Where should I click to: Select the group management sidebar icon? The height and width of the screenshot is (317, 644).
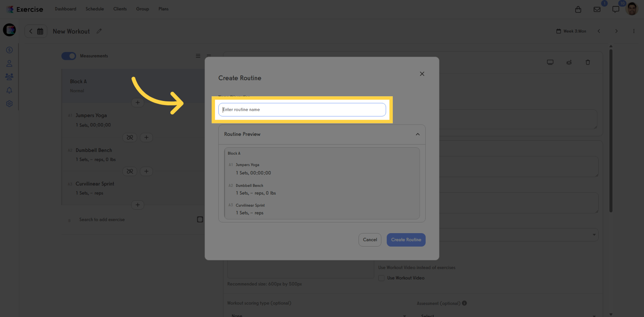coord(9,76)
